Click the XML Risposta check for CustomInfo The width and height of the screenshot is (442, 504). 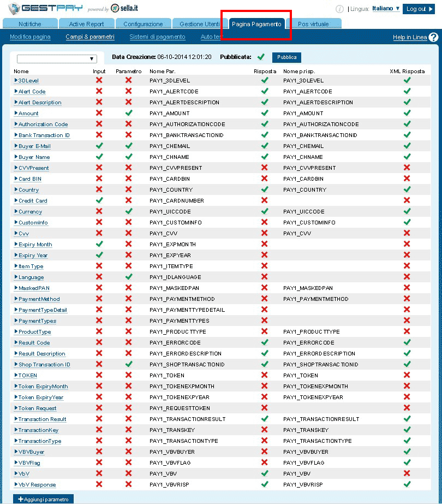tap(407, 222)
